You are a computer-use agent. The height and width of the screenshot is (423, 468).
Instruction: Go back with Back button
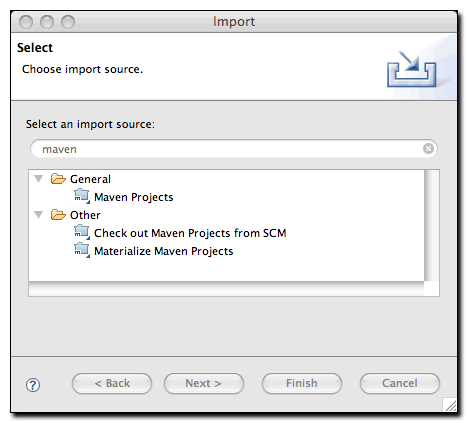(112, 383)
